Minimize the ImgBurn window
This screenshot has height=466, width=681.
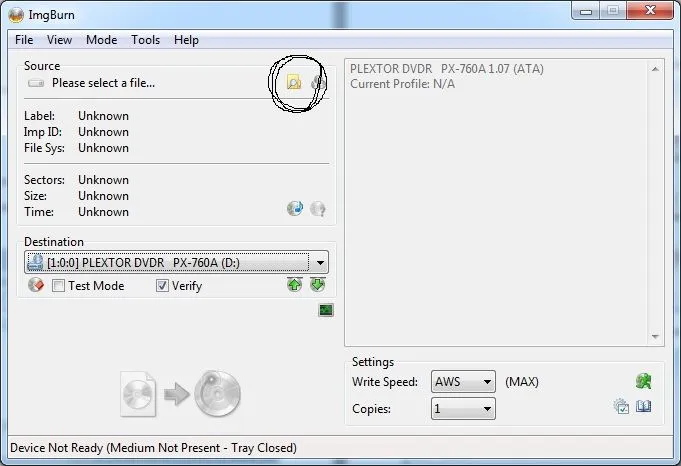[586, 11]
